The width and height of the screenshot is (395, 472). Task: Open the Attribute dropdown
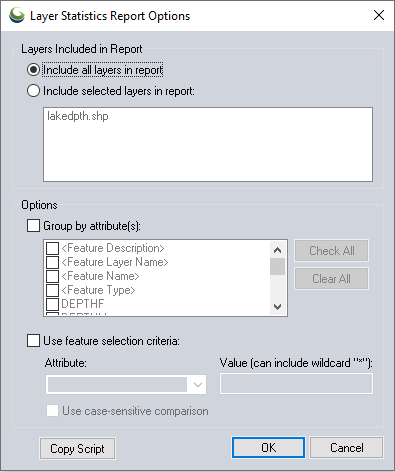pos(126,385)
